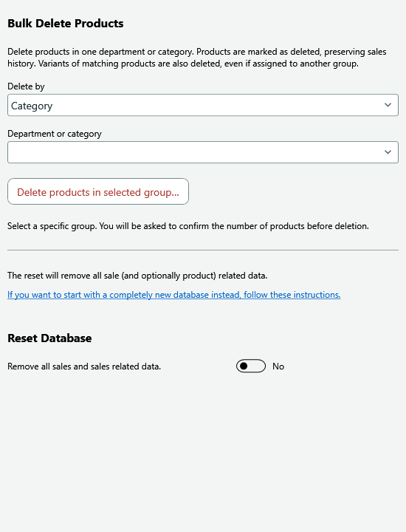Screen dimensions: 406x532
Task: Click the Bulk Delete Products heading
Action: tap(66, 24)
